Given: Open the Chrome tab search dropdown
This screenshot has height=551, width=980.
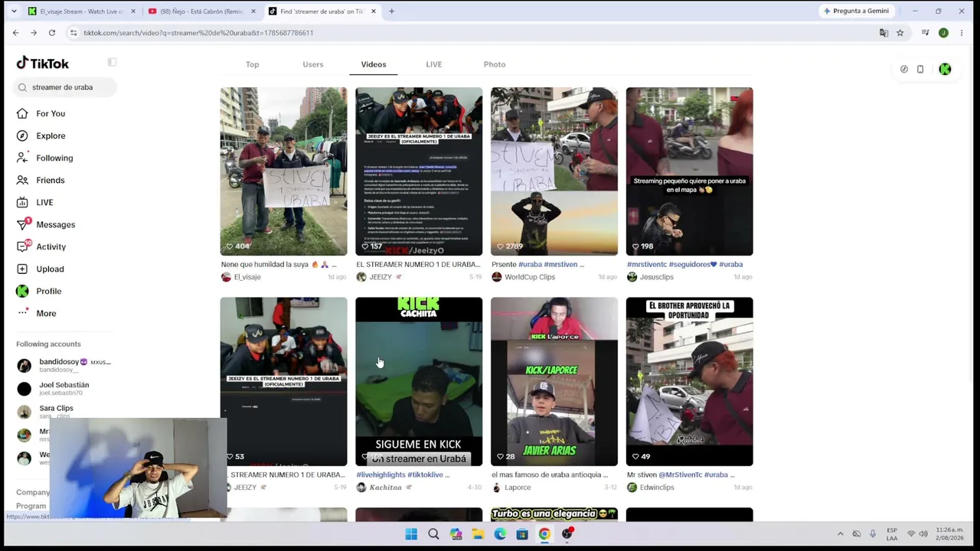Looking at the screenshot, I should (14, 11).
